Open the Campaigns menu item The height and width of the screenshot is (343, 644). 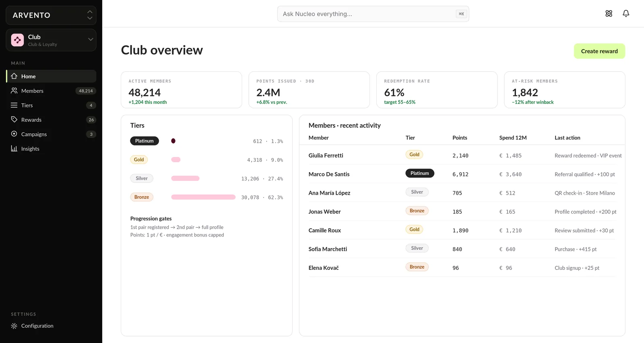coord(51,134)
